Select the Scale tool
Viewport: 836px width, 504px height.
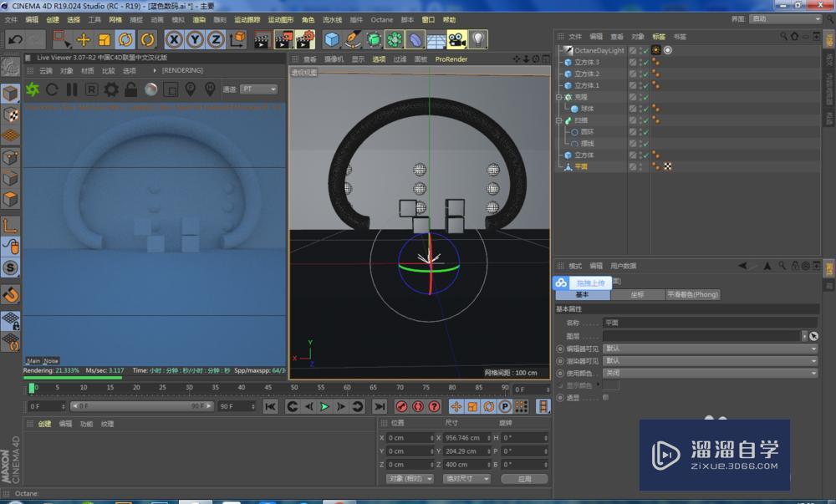104,39
